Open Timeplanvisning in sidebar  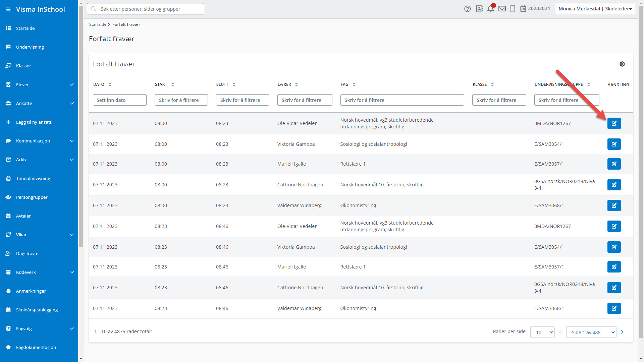[39, 178]
